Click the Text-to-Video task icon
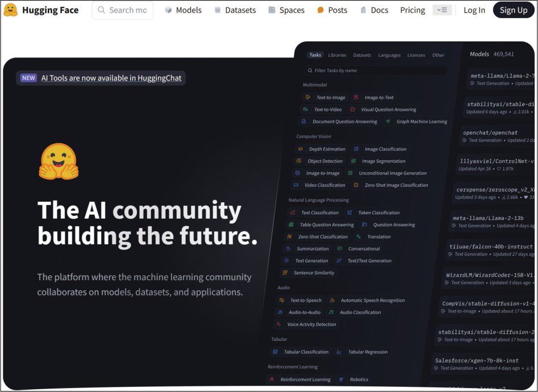 point(306,109)
